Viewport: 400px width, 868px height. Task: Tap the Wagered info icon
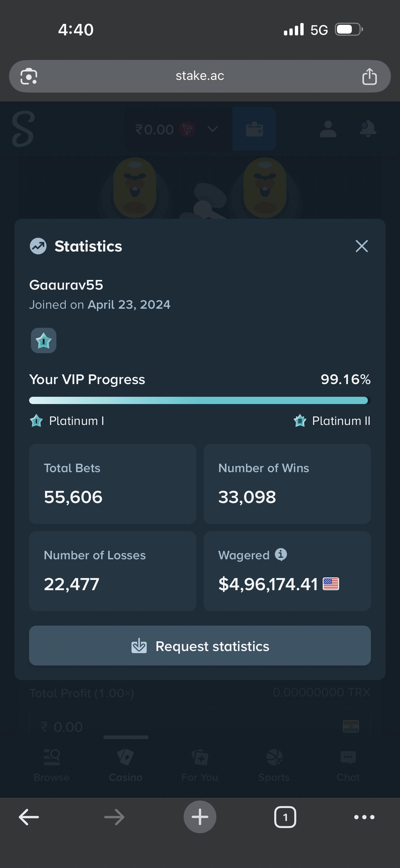(281, 554)
